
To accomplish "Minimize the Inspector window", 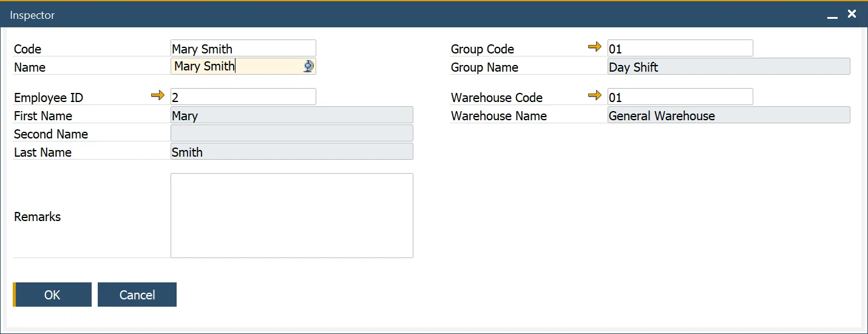I will 832,15.
